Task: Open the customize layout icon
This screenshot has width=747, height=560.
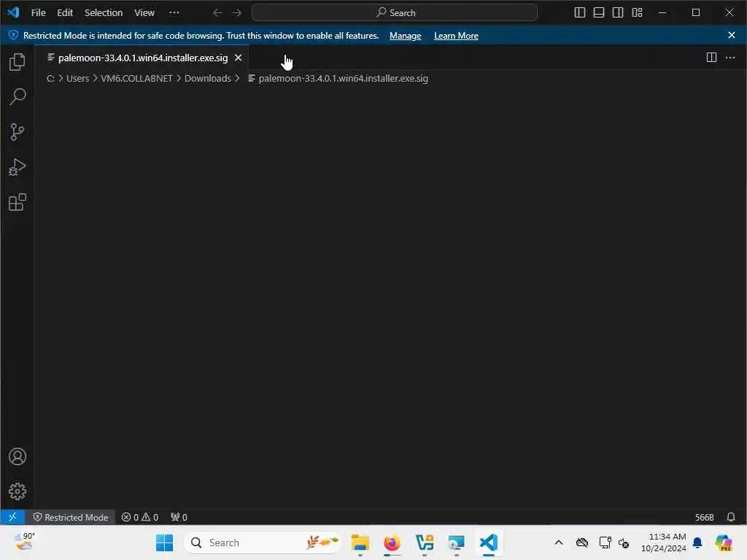Action: (637, 13)
